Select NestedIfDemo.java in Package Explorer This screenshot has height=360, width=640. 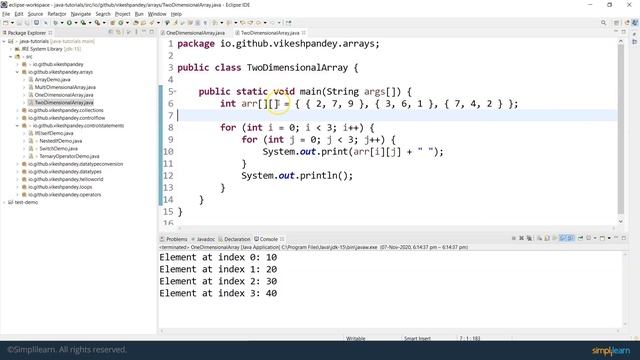click(60, 141)
